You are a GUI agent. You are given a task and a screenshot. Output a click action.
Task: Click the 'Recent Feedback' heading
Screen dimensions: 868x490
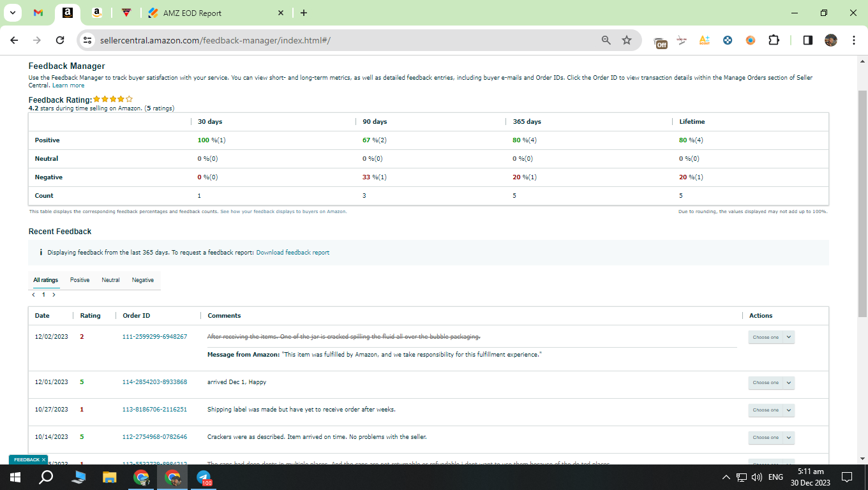[x=60, y=232]
